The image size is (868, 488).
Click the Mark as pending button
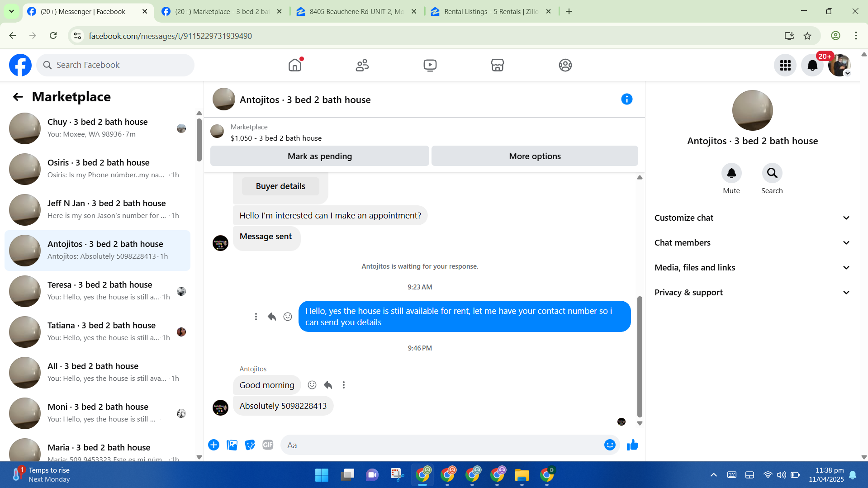point(320,156)
